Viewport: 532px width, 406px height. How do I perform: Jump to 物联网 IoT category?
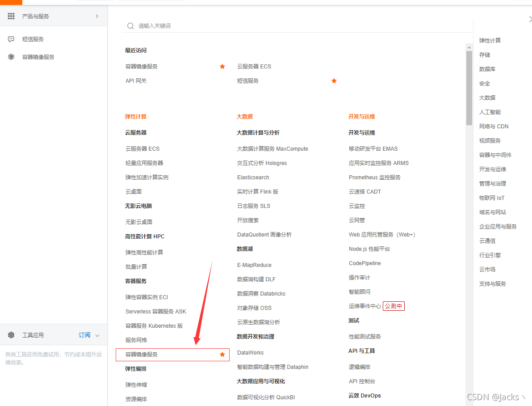tap(492, 198)
